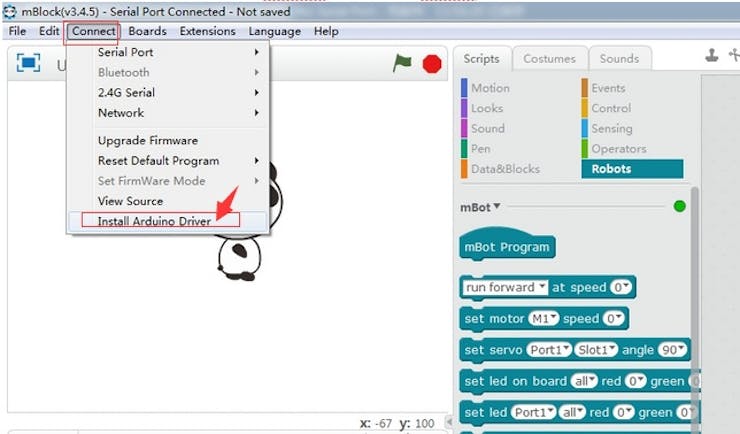
Task: Select View Source menu entry
Action: (168, 201)
